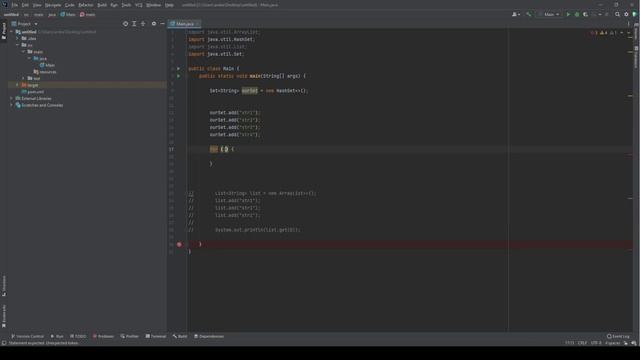Click the Build project hammer icon

pyautogui.click(x=529, y=14)
